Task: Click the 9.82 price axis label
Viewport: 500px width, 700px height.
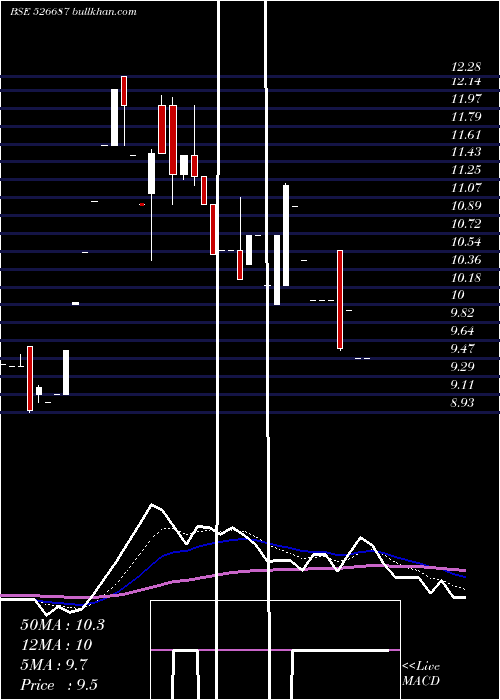Action: pyautogui.click(x=462, y=313)
